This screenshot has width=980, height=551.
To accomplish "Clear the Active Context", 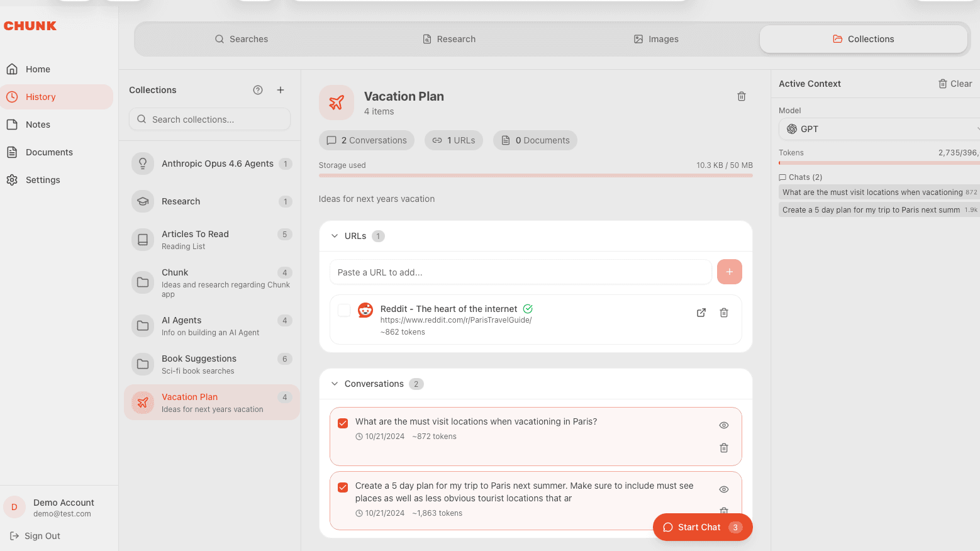I will pyautogui.click(x=955, y=84).
